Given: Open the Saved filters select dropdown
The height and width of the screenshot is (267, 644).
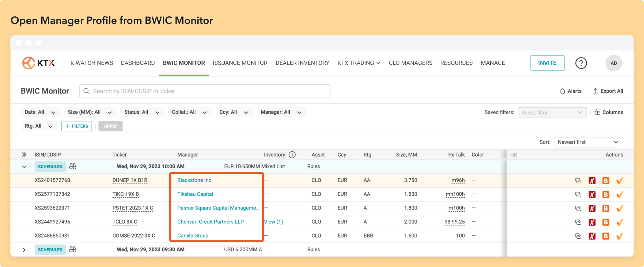Looking at the screenshot, I should pos(552,113).
